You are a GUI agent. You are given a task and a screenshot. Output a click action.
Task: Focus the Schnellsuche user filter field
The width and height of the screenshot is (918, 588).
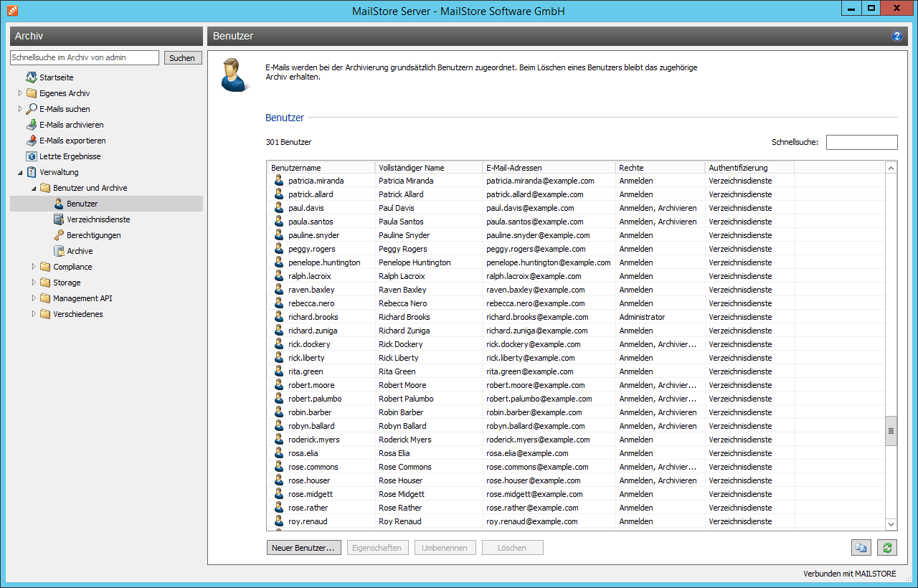tap(861, 142)
